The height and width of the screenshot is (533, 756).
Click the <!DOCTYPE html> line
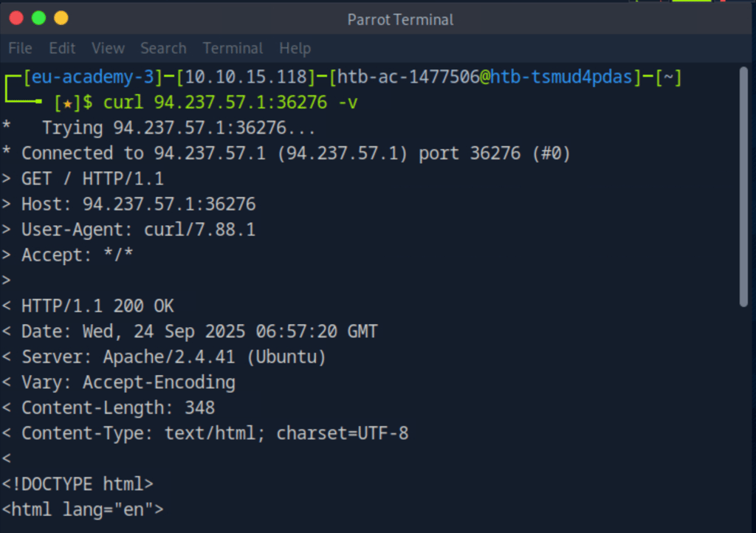(x=78, y=484)
